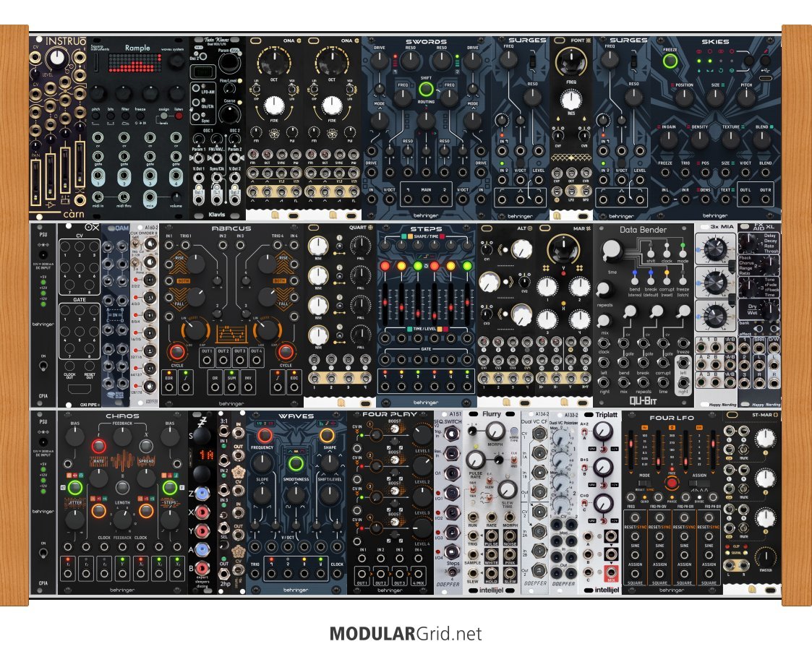Click the Skies BLEND knob
Image resolution: width=812 pixels, height=649 pixels.
click(761, 139)
